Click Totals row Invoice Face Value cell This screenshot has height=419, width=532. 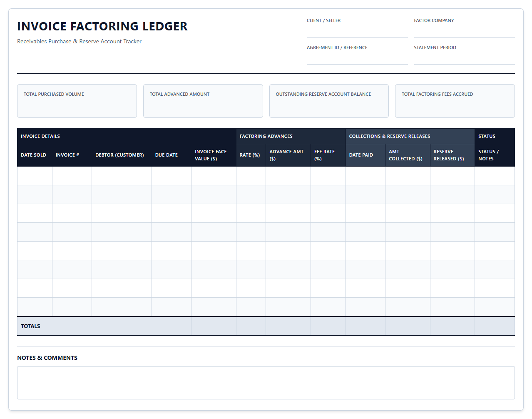(x=214, y=326)
